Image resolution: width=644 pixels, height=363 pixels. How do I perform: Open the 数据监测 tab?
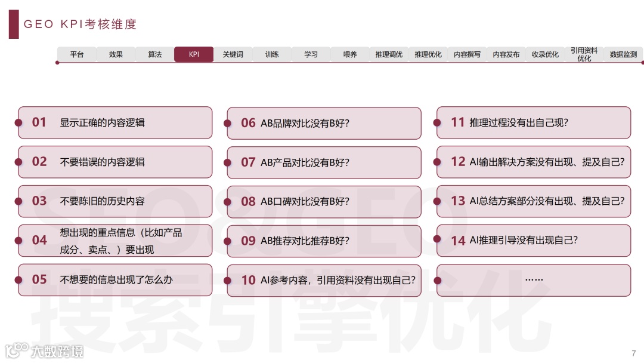623,54
